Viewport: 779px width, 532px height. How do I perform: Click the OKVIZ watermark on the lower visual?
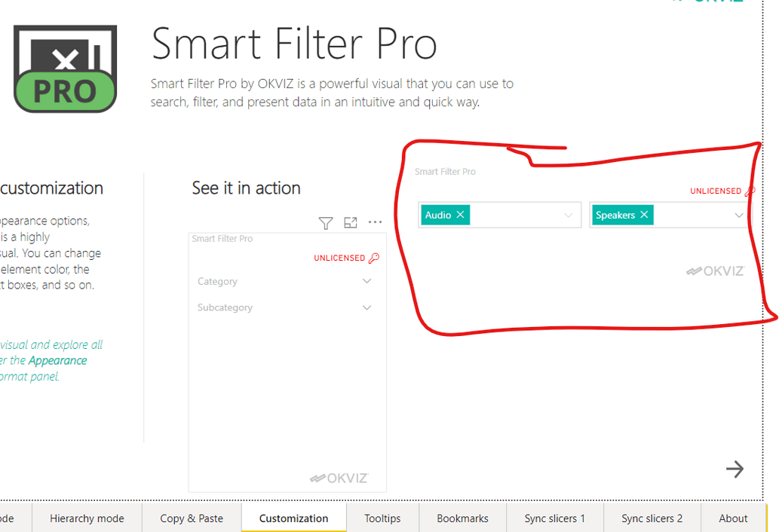point(341,477)
